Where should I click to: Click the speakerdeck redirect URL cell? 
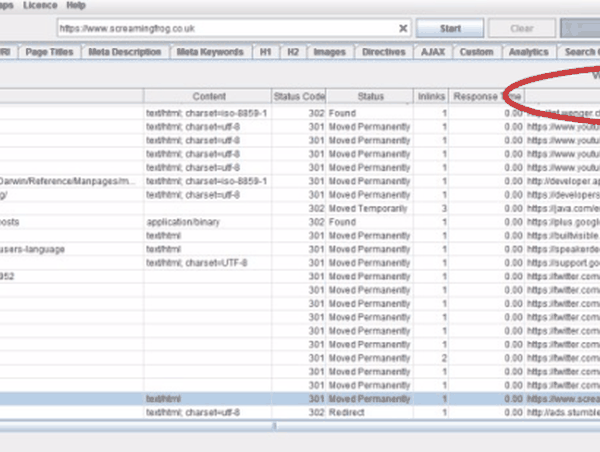pyautogui.click(x=563, y=250)
